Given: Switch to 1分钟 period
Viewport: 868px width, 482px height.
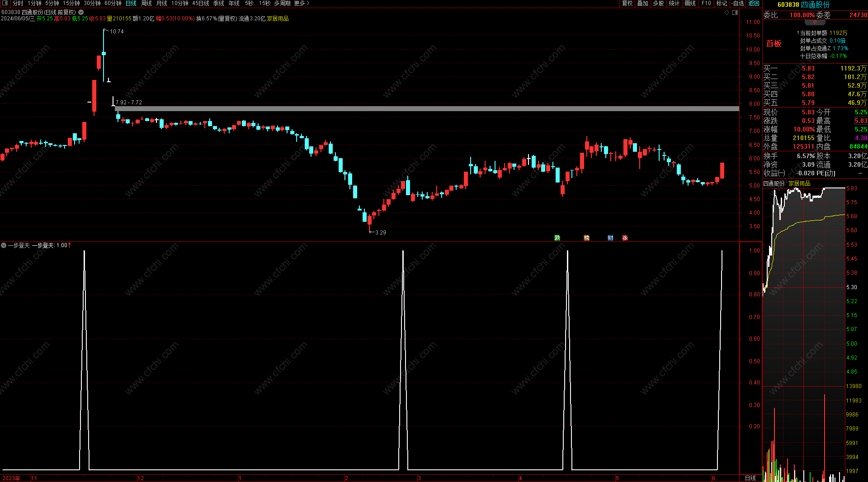Looking at the screenshot, I should (34, 3).
